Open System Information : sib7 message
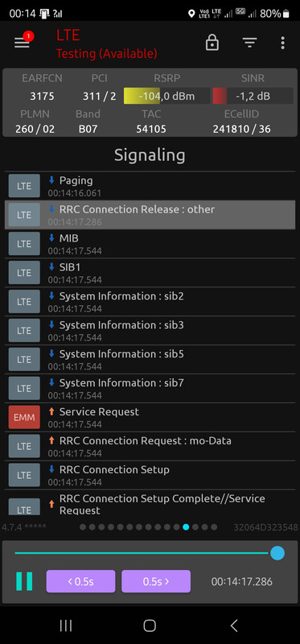Screen dimensions: 300x644 150,388
